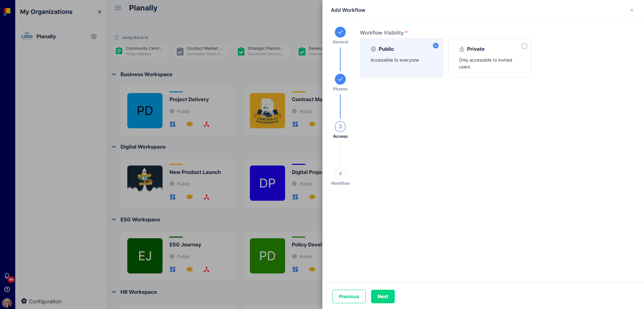Image resolution: width=644 pixels, height=309 pixels.
Task: Open the dashboard icon on Project Delivery card
Action: point(173,124)
